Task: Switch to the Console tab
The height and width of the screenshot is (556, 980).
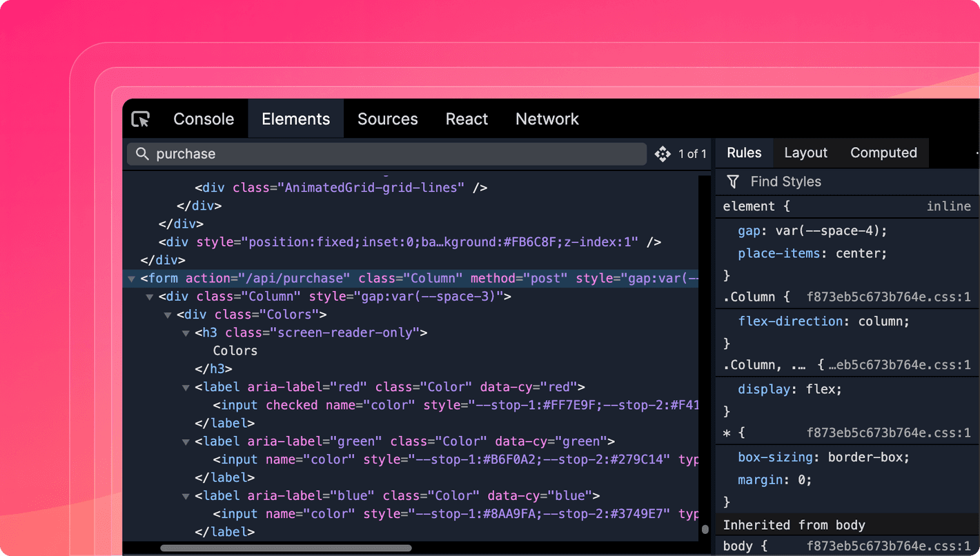Action: point(204,119)
